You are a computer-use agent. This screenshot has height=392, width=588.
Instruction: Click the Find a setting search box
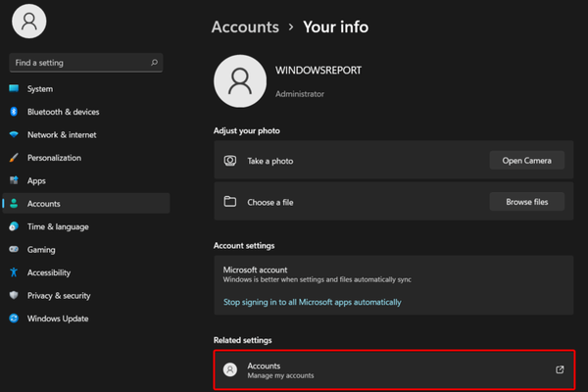pyautogui.click(x=78, y=63)
